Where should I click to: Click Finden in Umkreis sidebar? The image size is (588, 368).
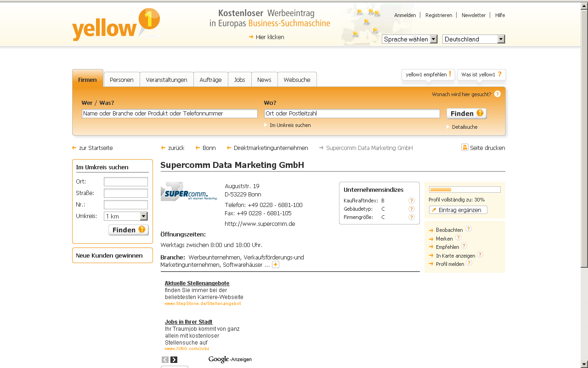129,230
